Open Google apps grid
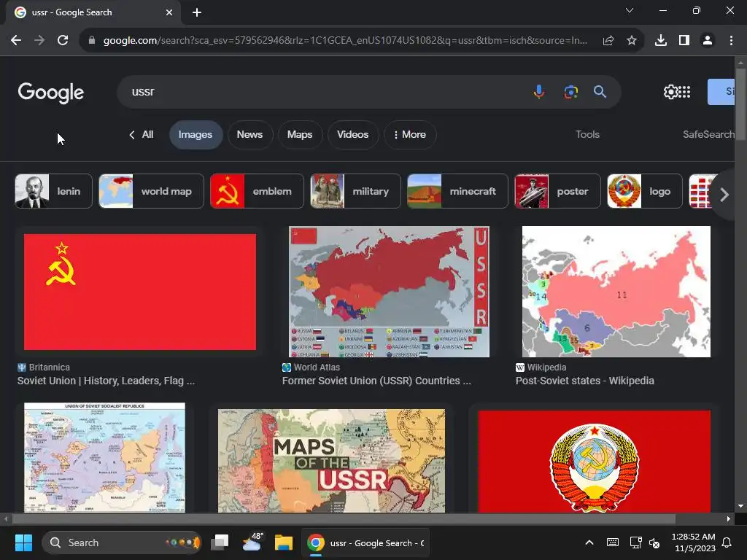 (x=684, y=92)
